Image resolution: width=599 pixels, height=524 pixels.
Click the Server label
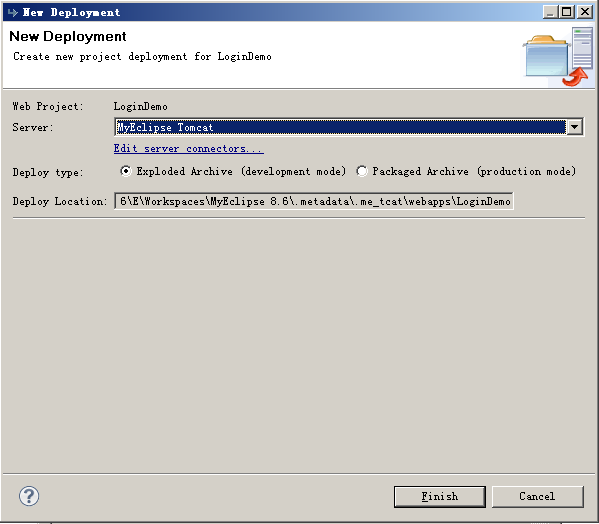33,127
